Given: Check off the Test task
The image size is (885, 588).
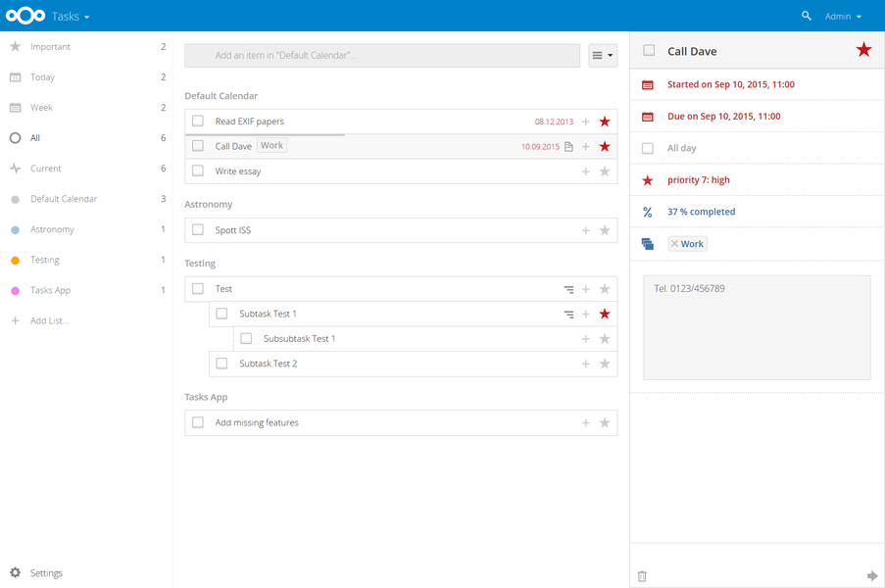Looking at the screenshot, I should pos(198,288).
